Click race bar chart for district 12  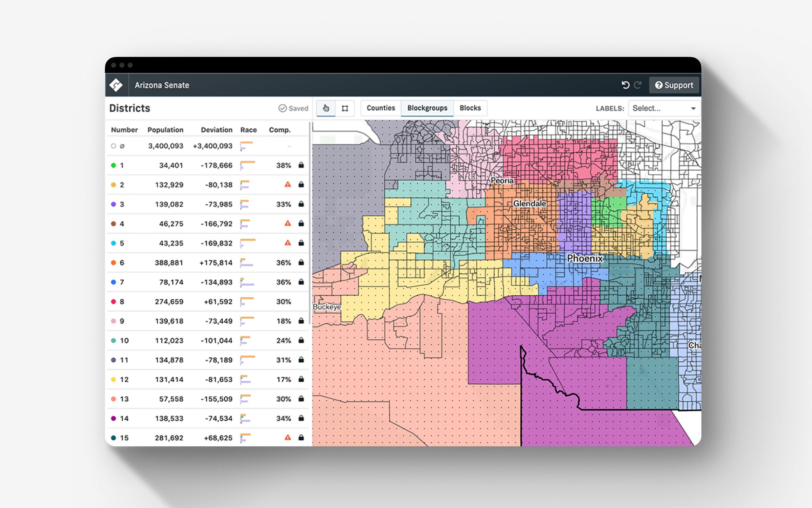(246, 380)
